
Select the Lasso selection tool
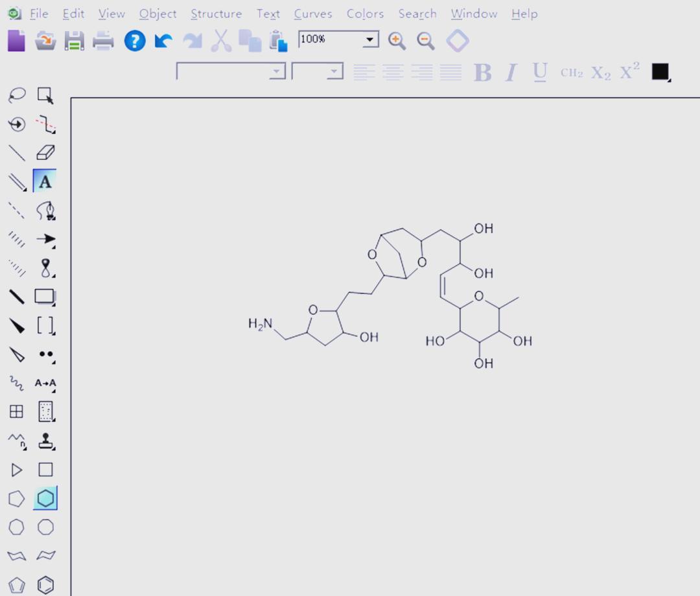[16, 96]
